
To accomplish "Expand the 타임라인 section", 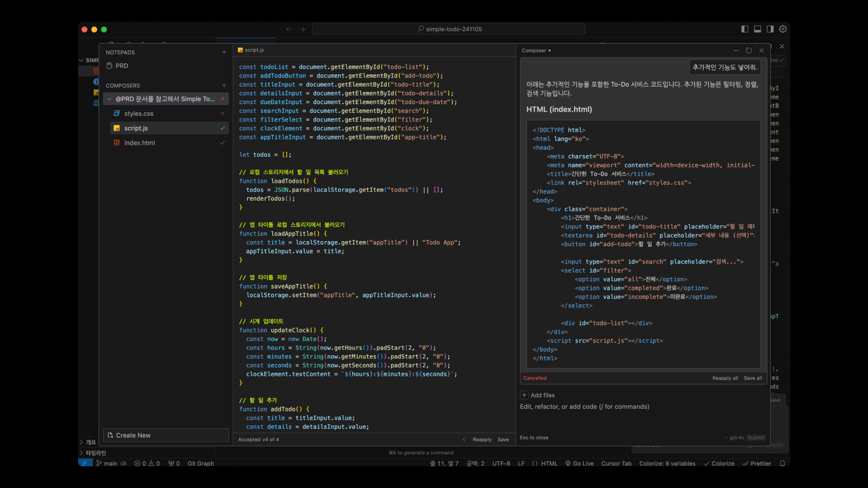I will (x=95, y=453).
